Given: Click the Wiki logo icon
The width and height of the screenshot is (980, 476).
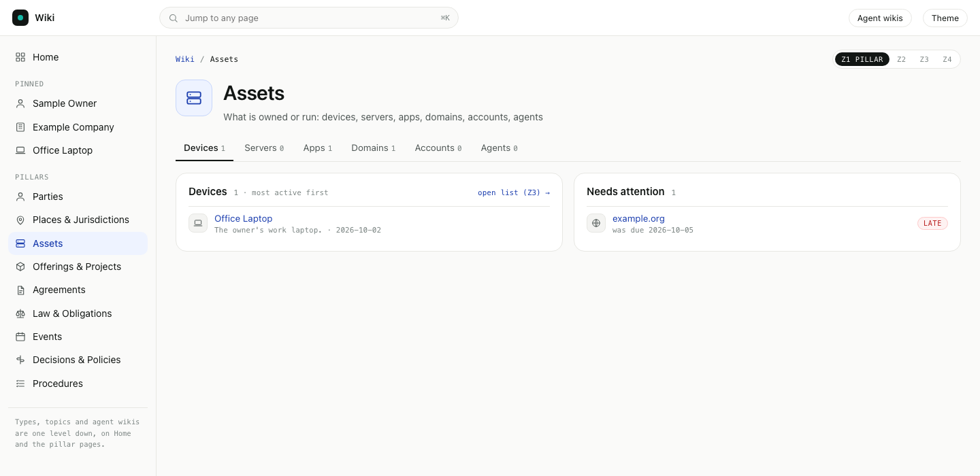Looking at the screenshot, I should pos(20,18).
